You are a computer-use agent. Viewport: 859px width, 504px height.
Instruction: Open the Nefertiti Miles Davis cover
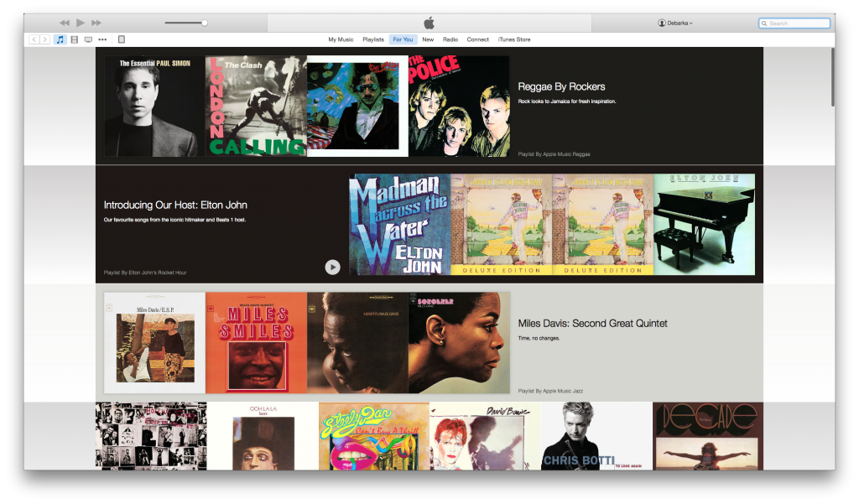(357, 343)
